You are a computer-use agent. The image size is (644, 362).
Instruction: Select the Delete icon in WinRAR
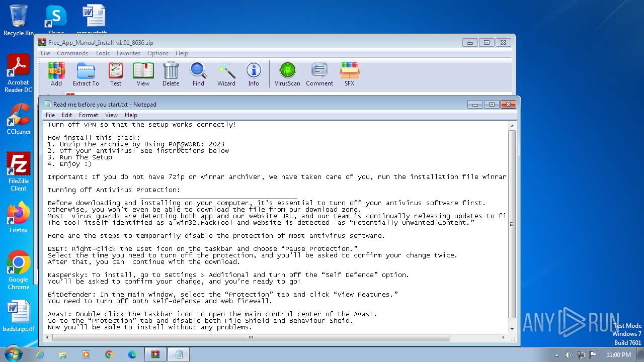171,74
